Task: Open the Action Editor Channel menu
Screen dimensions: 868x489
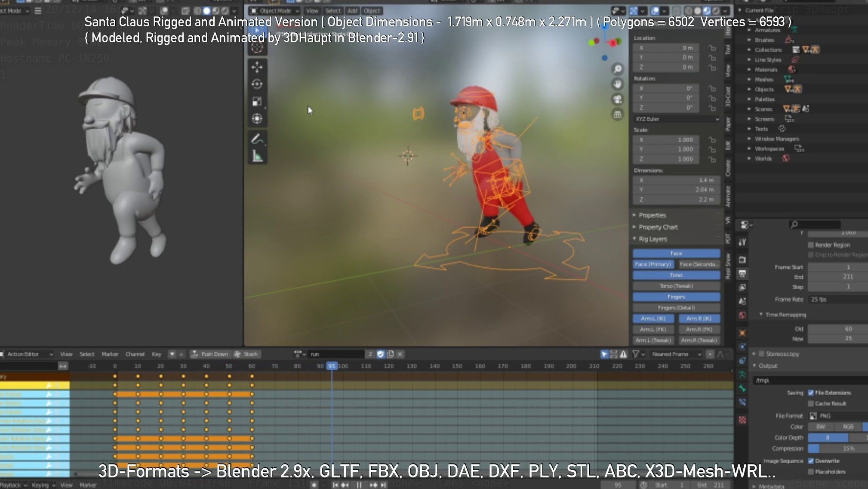Action: (x=135, y=354)
